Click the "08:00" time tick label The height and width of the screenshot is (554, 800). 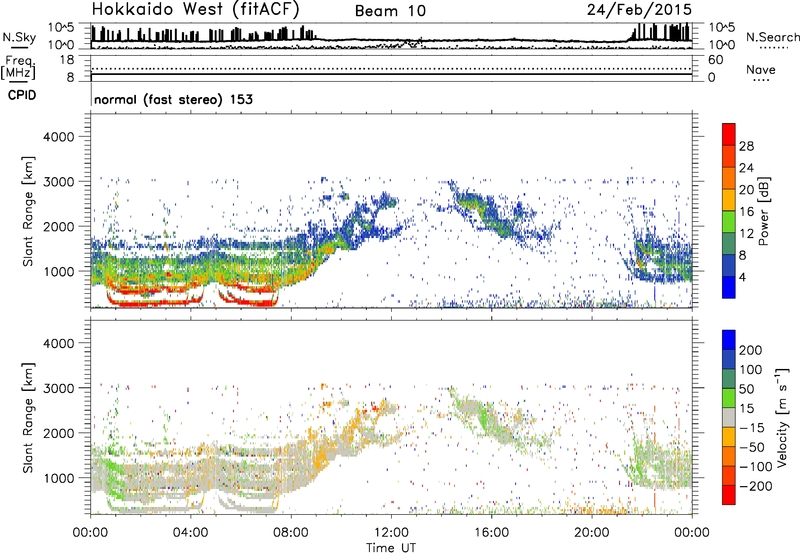coord(291,533)
